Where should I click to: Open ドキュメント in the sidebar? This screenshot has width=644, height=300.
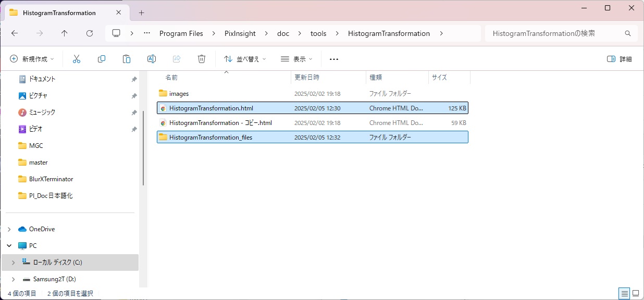click(42, 79)
